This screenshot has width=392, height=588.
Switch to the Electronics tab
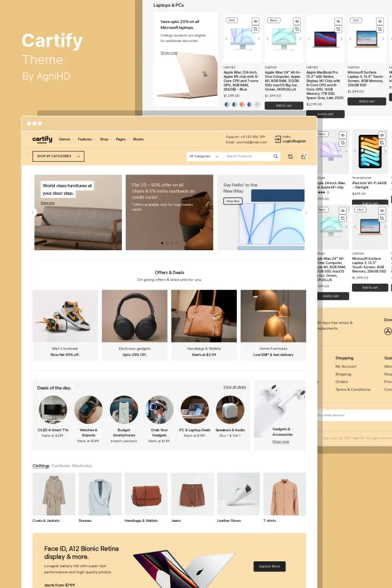[x=82, y=466]
